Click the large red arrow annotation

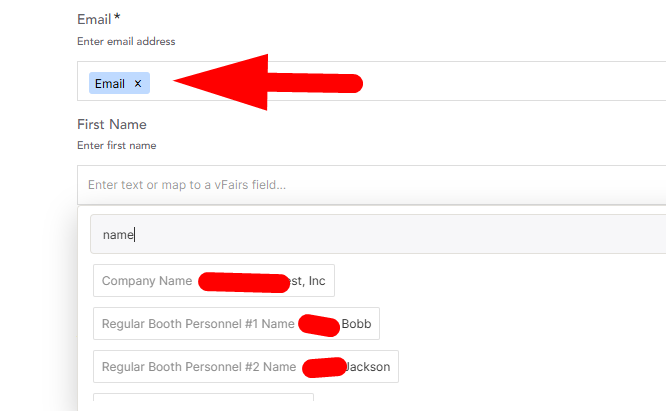point(268,82)
